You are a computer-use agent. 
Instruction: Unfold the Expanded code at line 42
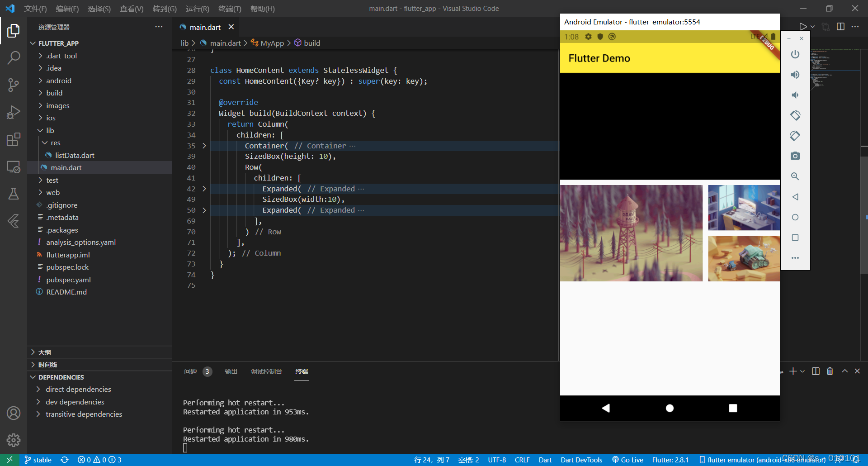[204, 189]
